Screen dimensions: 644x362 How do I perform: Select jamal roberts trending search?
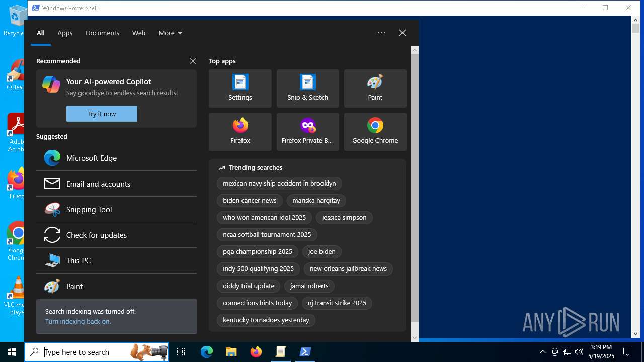click(309, 286)
